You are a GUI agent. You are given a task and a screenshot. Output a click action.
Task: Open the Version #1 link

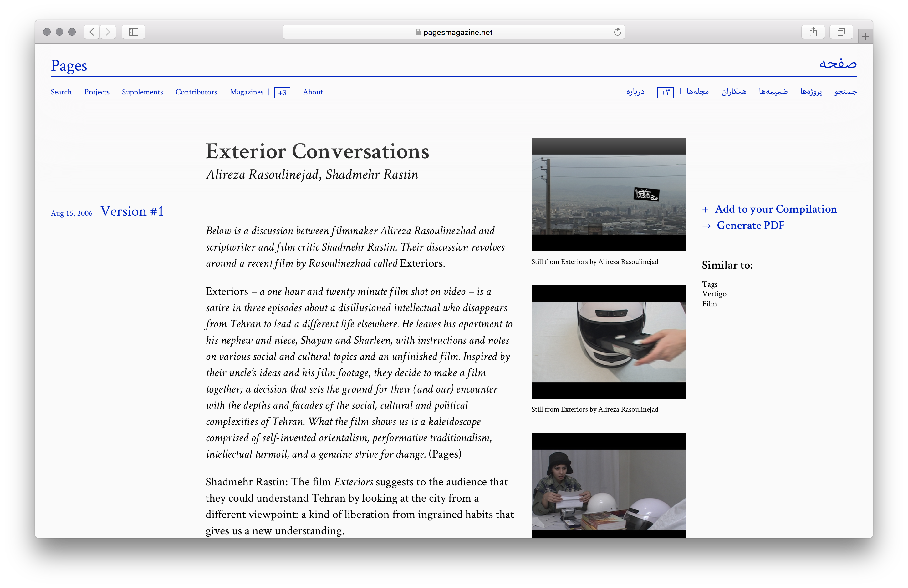coord(132,211)
